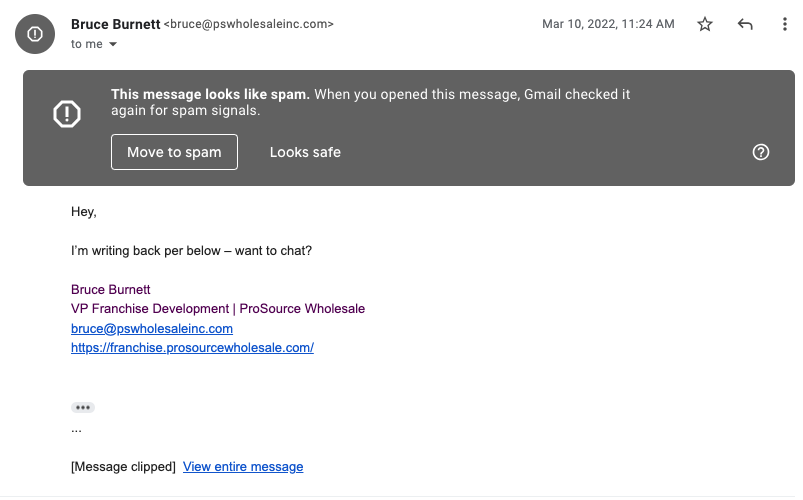Click the "This message looks like spam" heading
803x500 pixels.
211,94
